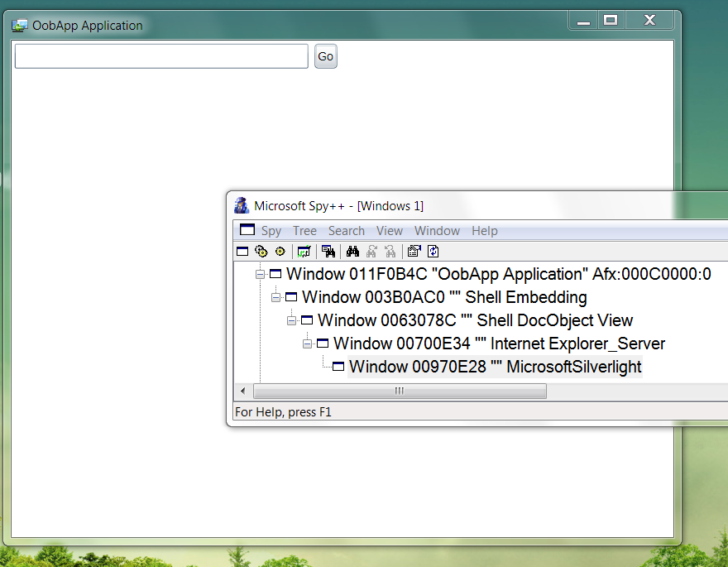This screenshot has height=567, width=728.
Task: Open the Tree menu
Action: 304,231
